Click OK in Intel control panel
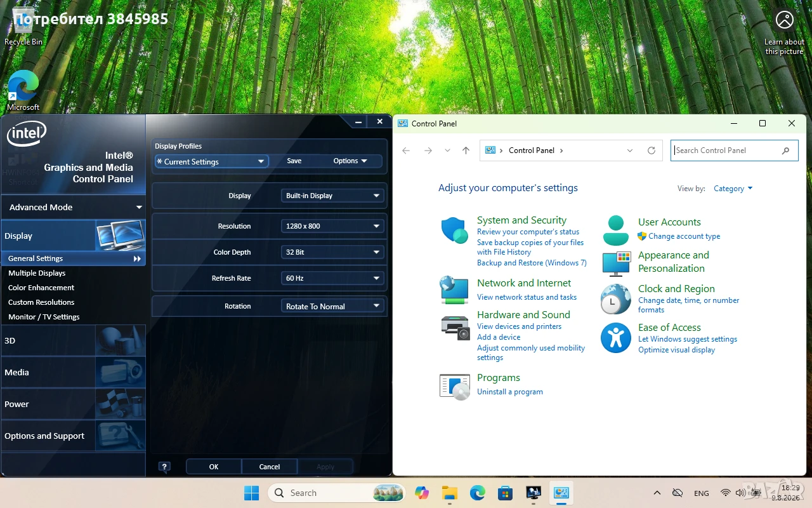 [214, 467]
